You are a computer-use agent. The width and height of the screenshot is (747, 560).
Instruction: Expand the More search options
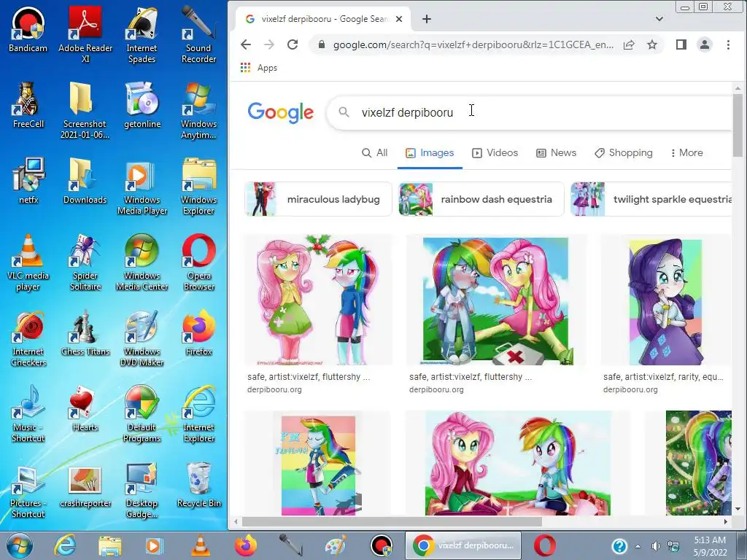[x=686, y=153]
